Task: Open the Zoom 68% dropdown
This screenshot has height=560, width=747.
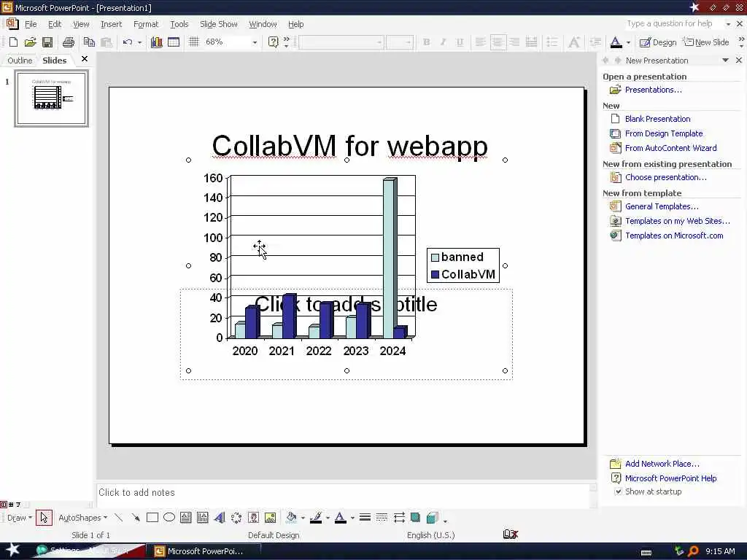Action: tap(255, 42)
